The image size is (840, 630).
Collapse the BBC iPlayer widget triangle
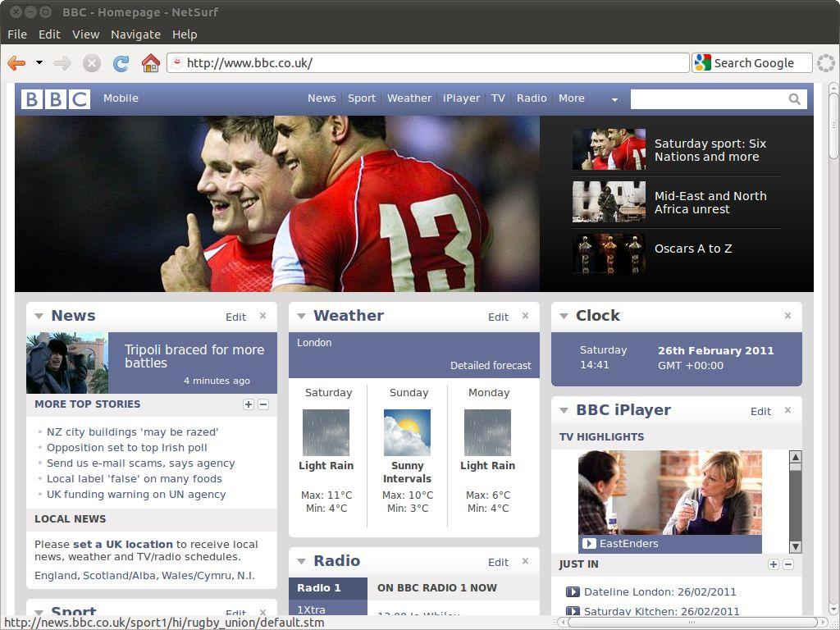tap(564, 410)
